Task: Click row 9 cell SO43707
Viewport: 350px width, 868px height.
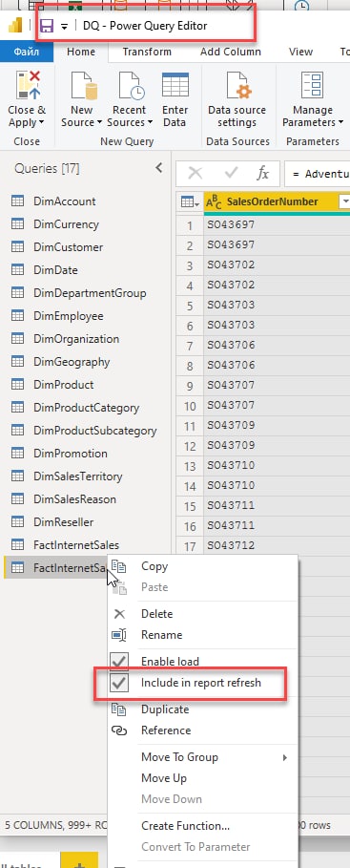Action: click(277, 386)
